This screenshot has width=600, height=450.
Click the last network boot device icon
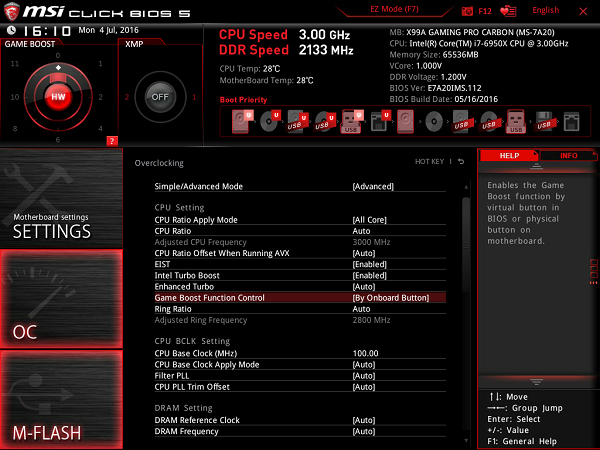[571, 123]
